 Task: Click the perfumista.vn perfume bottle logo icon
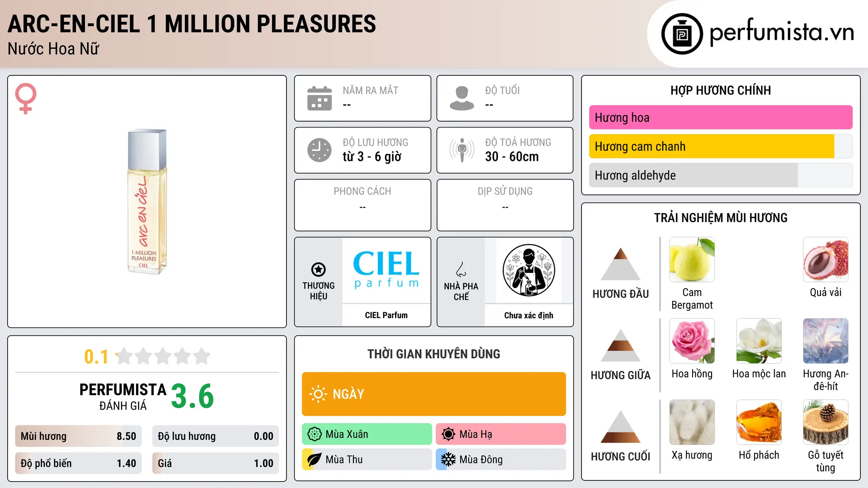682,34
